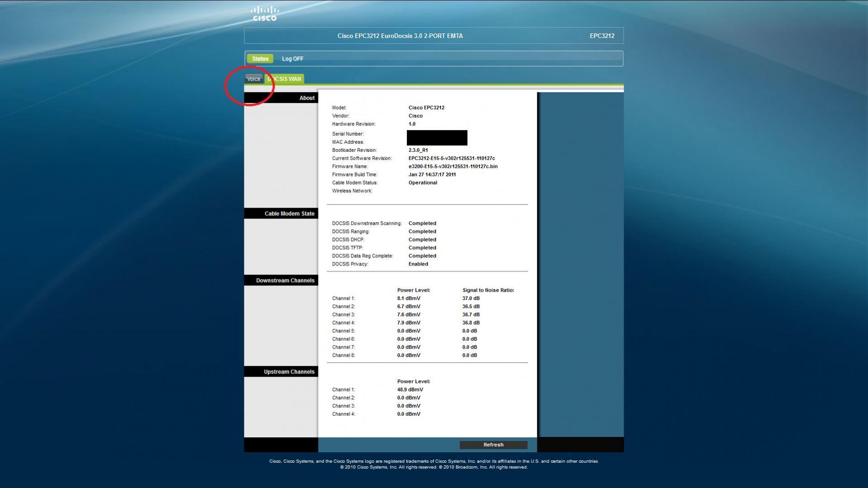Log off via Log OFF tab
868x488 pixels.
coord(292,59)
